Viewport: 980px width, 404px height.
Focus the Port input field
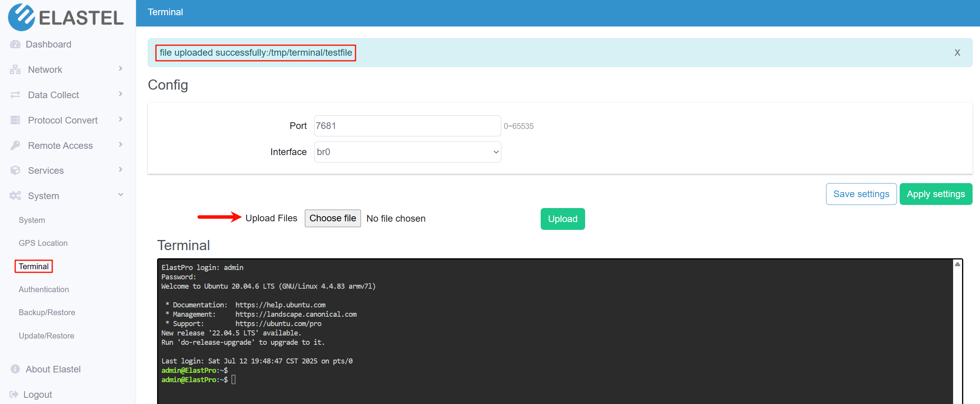coord(407,126)
